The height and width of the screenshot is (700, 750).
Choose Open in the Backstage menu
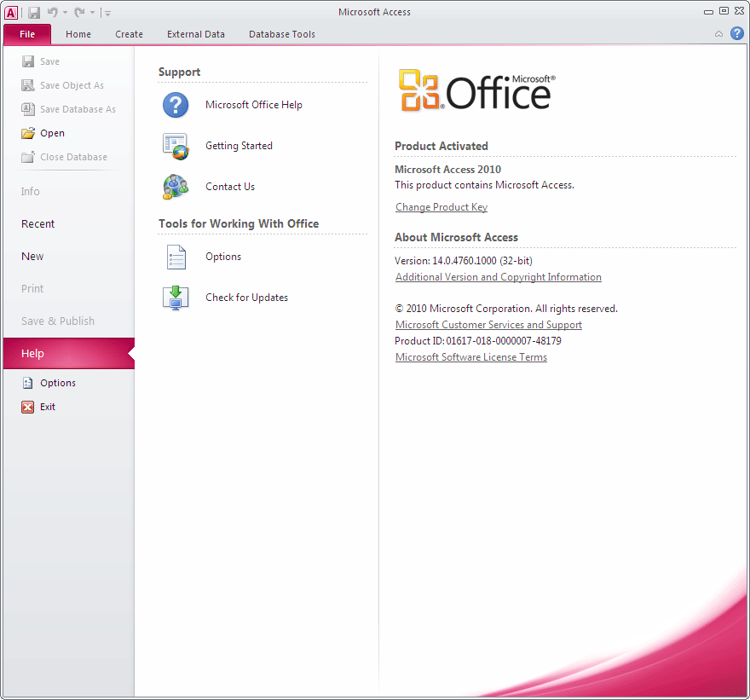52,133
